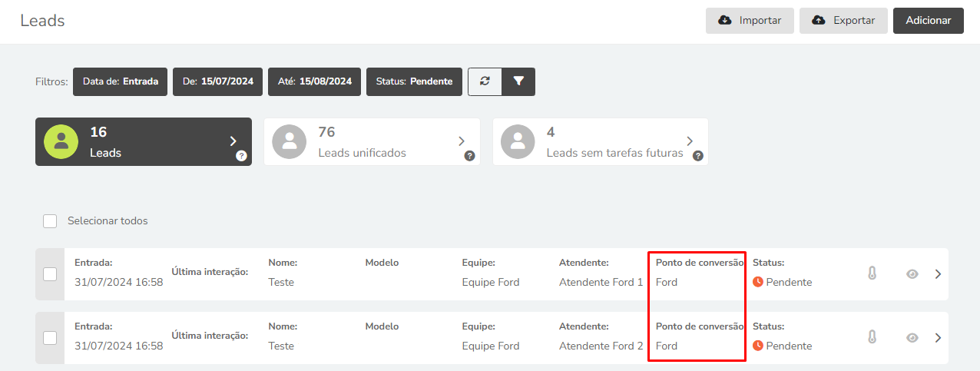The image size is (980, 371).
Task: Expand the second lead row chevron
Action: point(938,337)
